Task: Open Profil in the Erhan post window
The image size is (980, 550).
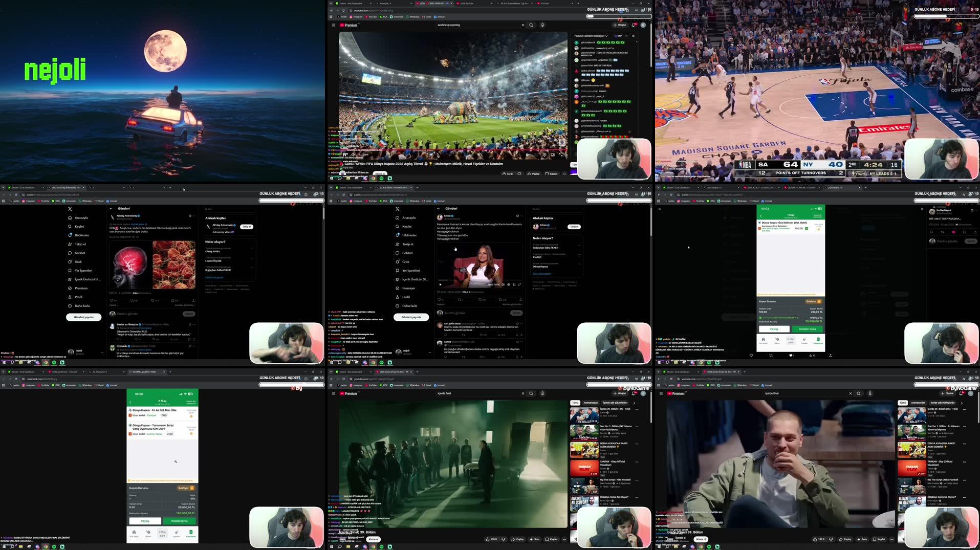Action: pyautogui.click(x=402, y=297)
